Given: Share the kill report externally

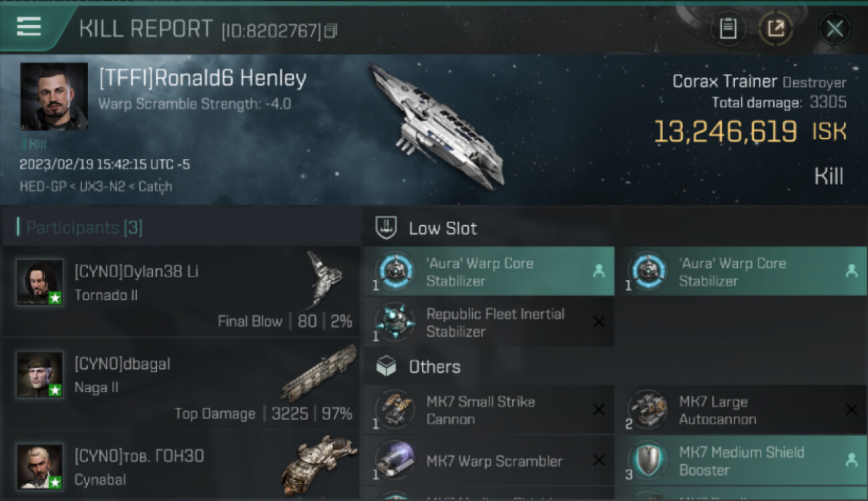Looking at the screenshot, I should tap(775, 29).
